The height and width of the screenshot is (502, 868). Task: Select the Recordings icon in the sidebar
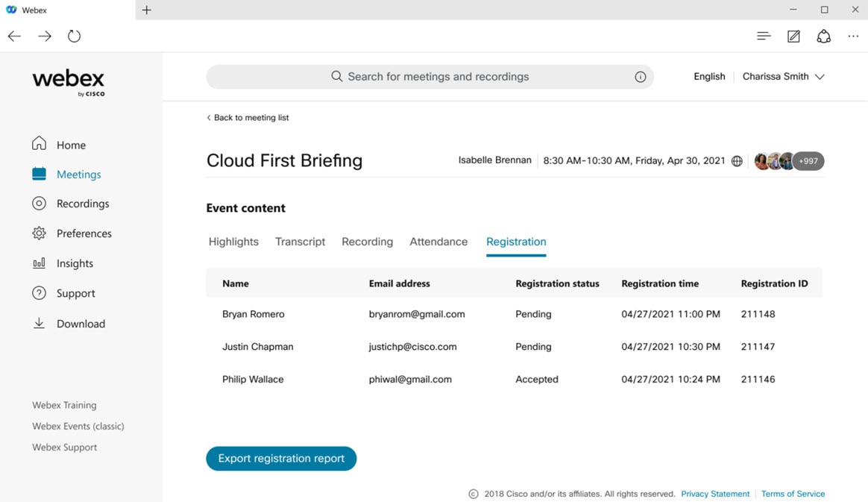39,203
